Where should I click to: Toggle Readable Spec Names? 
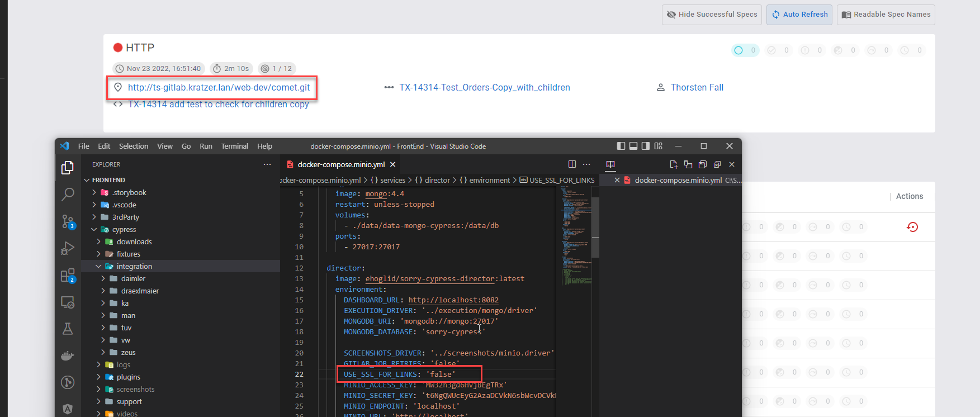click(x=886, y=15)
